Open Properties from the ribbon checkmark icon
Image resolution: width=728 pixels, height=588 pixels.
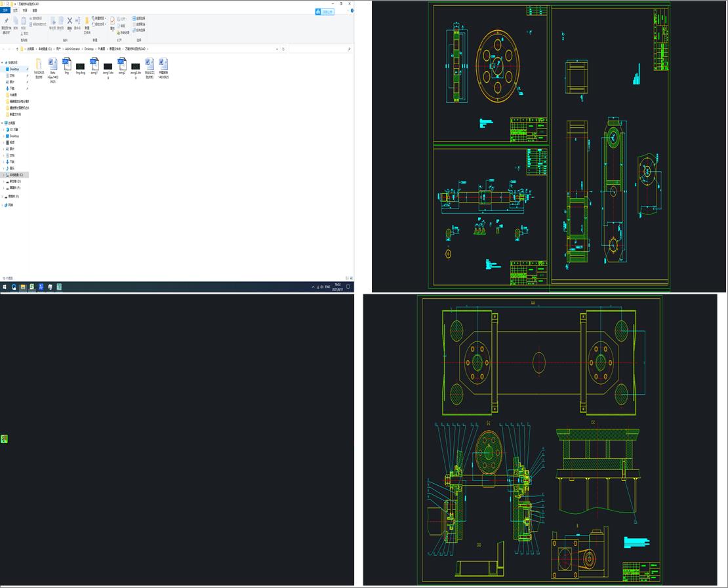click(112, 23)
